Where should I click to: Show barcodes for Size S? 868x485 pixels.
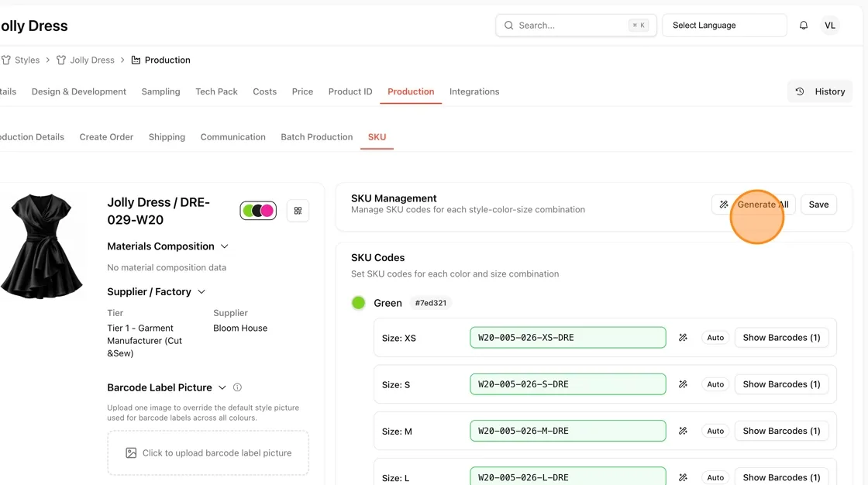pos(781,384)
